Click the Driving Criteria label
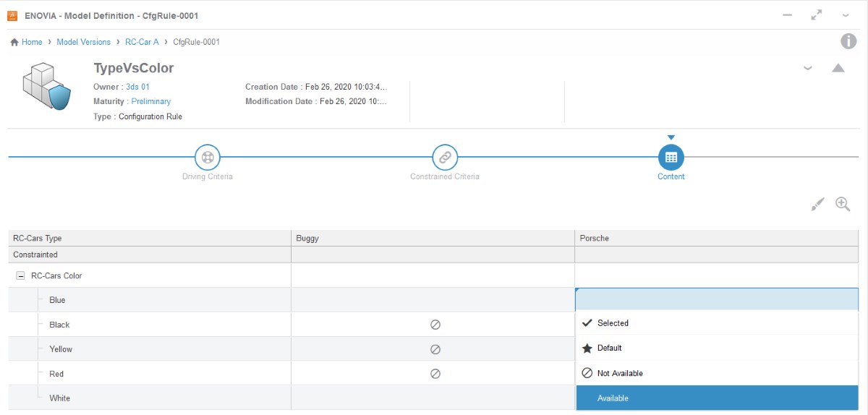 coord(208,176)
